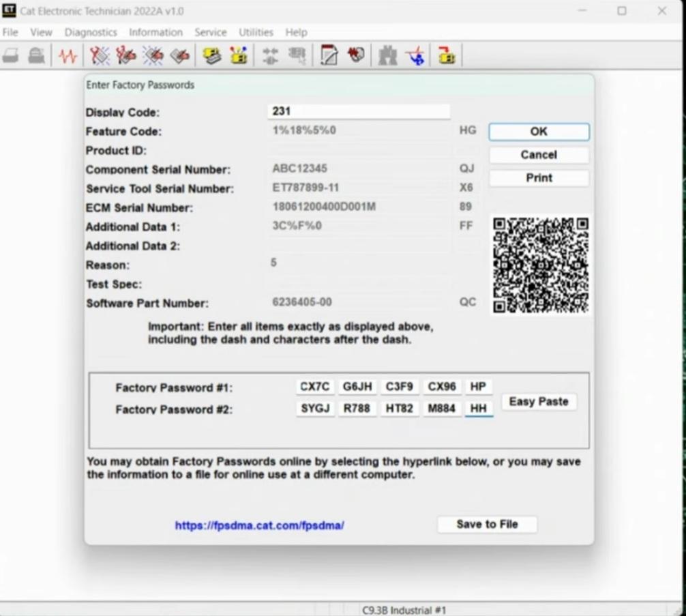Screen dimensions: 686x616
Task: Click the binoculars toolbar icon
Action: 387,56
